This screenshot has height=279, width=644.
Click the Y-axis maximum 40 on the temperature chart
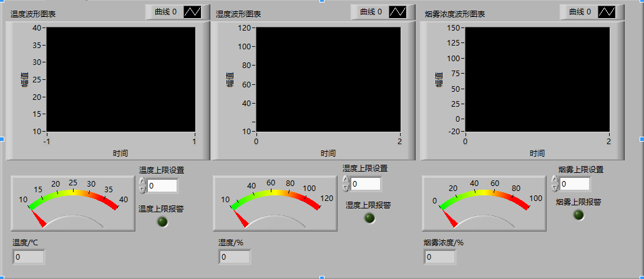[x=37, y=28]
